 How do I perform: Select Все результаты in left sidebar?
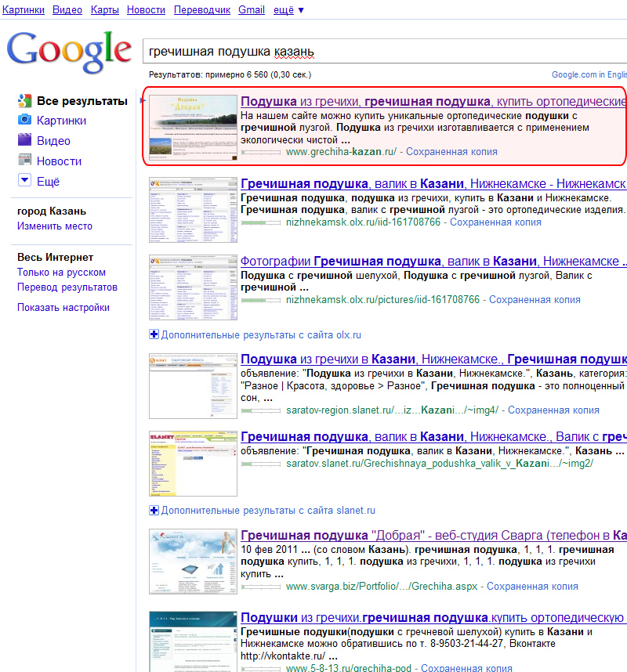tap(82, 101)
